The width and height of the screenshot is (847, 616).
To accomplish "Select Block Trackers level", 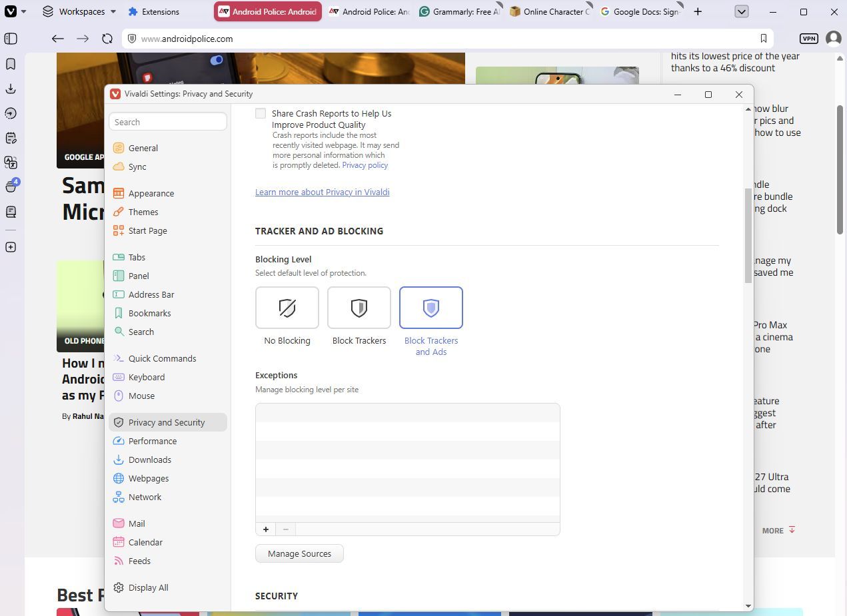I will click(359, 308).
